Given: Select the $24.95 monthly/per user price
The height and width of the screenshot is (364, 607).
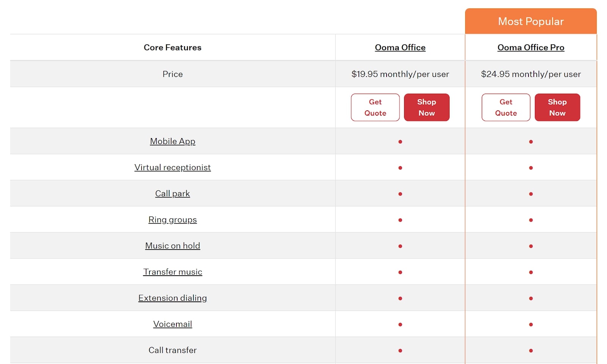Looking at the screenshot, I should point(531,74).
